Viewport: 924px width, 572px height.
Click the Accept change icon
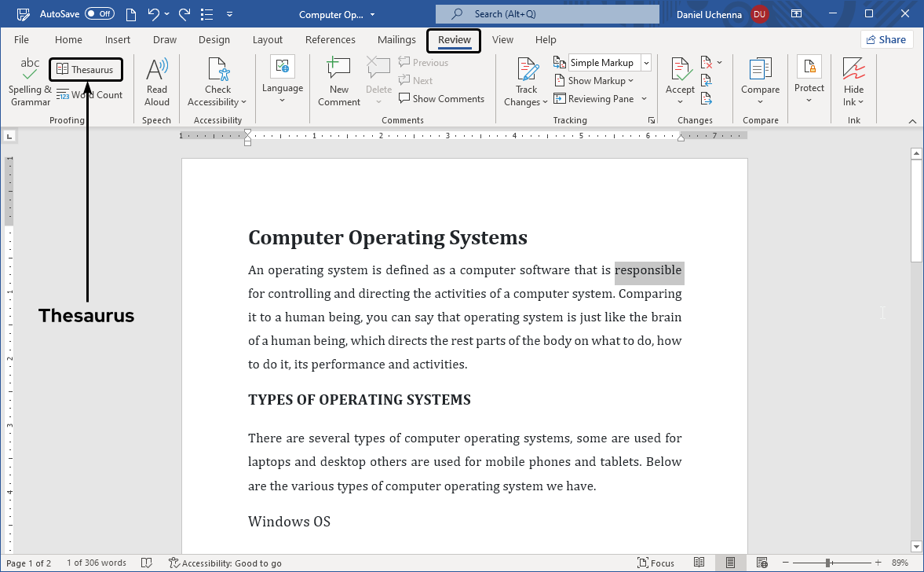pos(680,71)
